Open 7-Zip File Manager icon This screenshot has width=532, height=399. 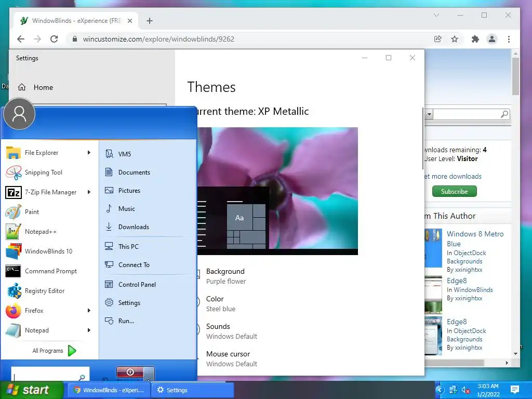[x=14, y=192]
